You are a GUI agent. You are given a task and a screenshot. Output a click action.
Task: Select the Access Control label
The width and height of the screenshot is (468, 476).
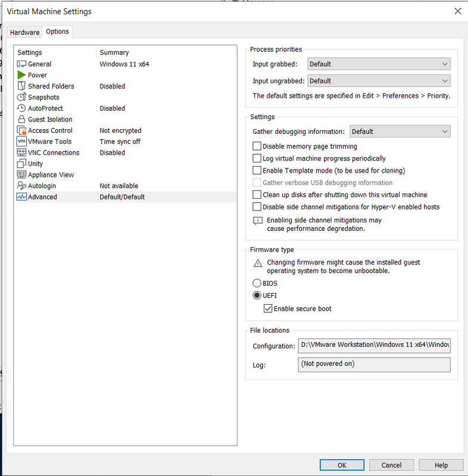50,130
